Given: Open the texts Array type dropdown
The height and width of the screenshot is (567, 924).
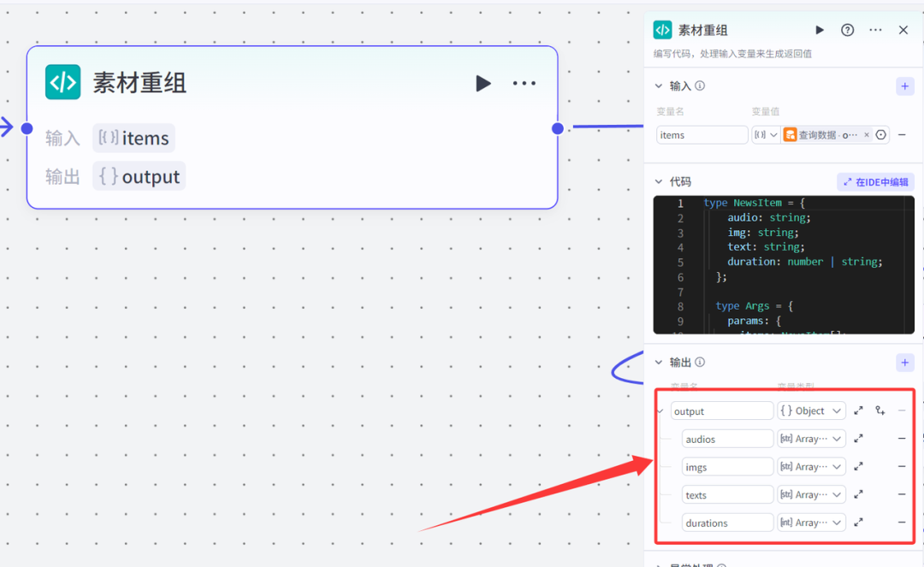Looking at the screenshot, I should click(811, 494).
